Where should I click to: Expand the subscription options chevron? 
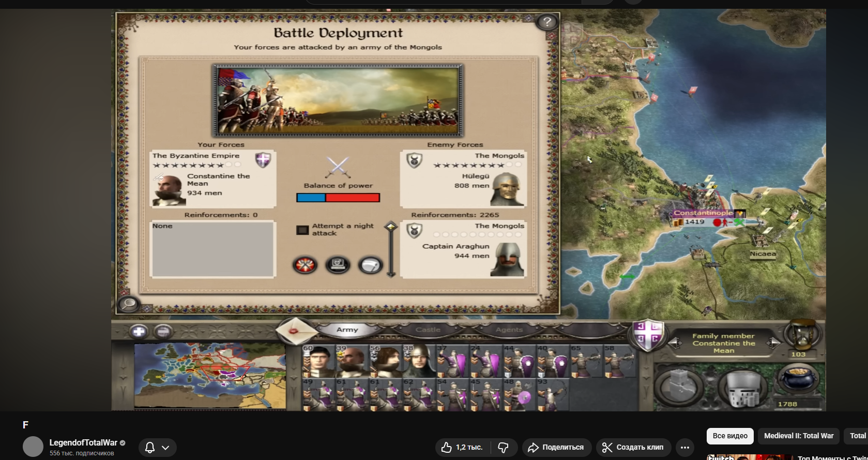pyautogui.click(x=165, y=448)
